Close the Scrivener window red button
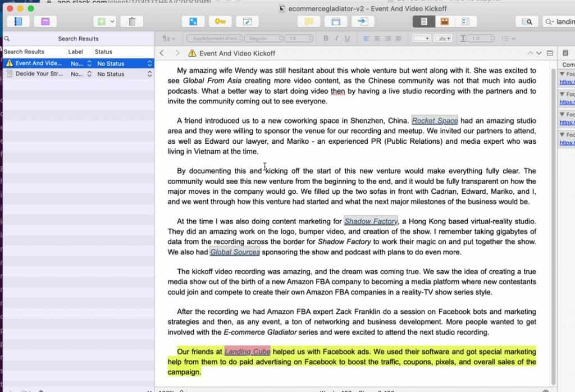This screenshot has height=392, width=575. tap(10, 8)
